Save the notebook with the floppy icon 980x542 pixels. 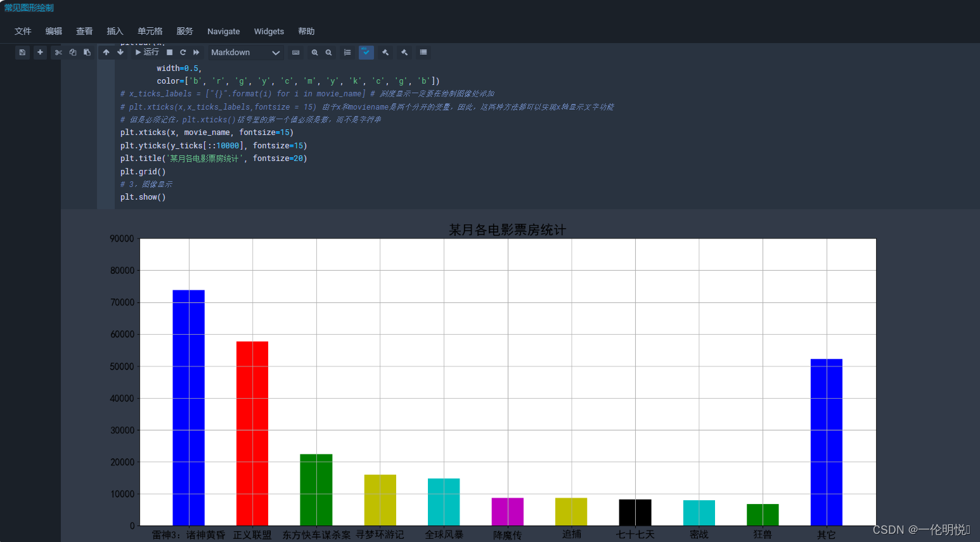click(22, 53)
